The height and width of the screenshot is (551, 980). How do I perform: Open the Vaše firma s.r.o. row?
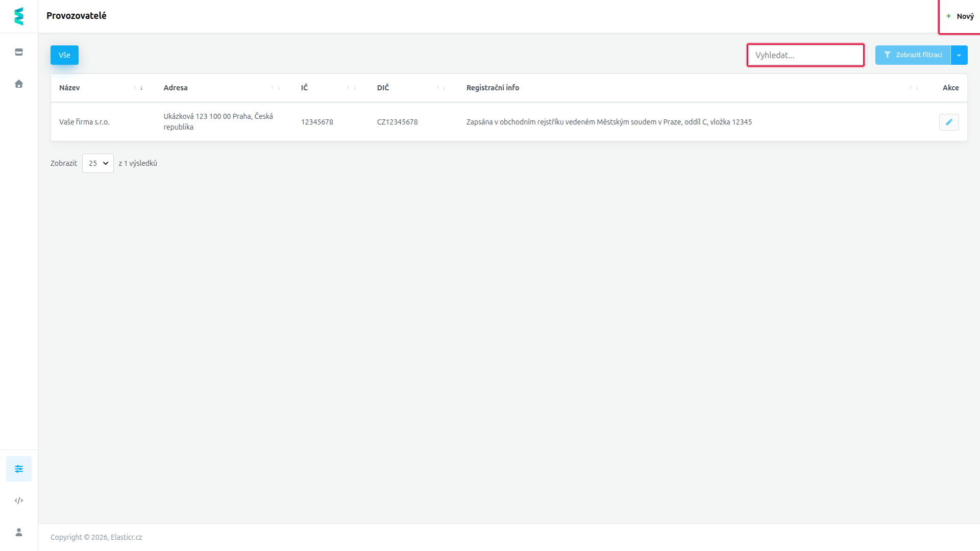click(509, 122)
